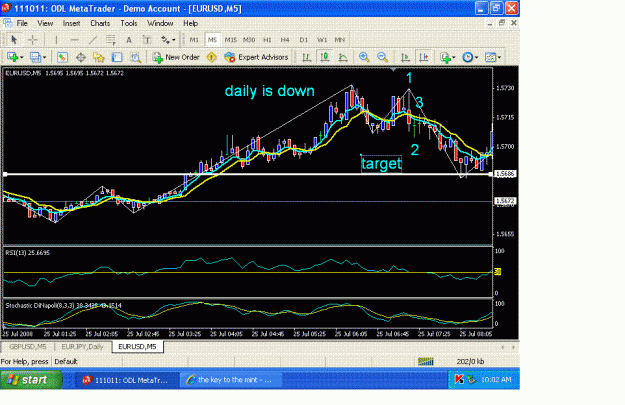The width and height of the screenshot is (625, 405).
Task: Switch to H1 timeframe
Action: pos(267,39)
